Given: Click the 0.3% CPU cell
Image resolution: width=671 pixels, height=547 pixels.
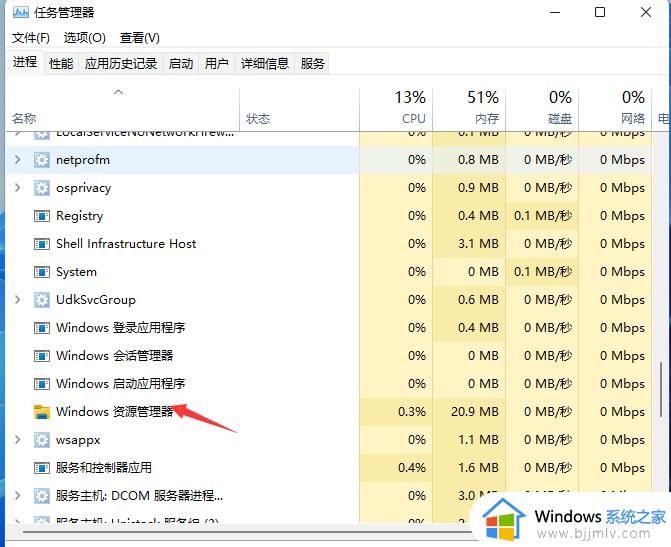Looking at the screenshot, I should [396, 412].
